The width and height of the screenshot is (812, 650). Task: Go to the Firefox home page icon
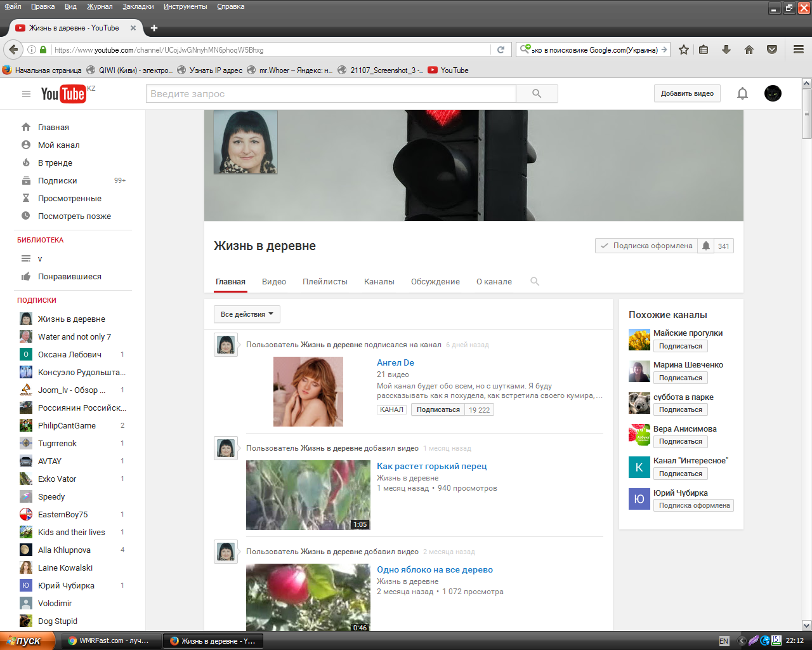pyautogui.click(x=749, y=50)
